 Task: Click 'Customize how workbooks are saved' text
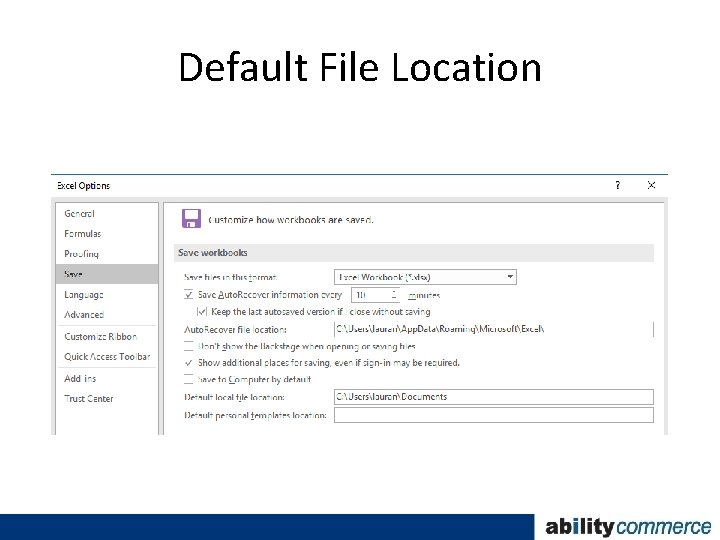[291, 220]
